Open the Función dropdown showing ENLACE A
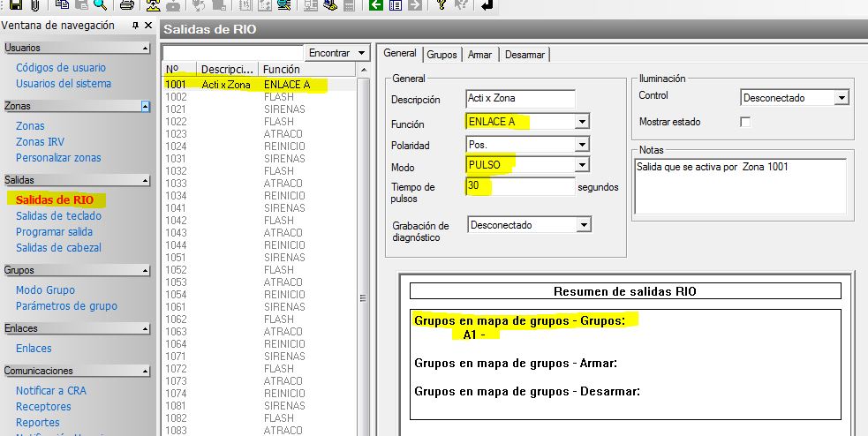 (x=582, y=121)
